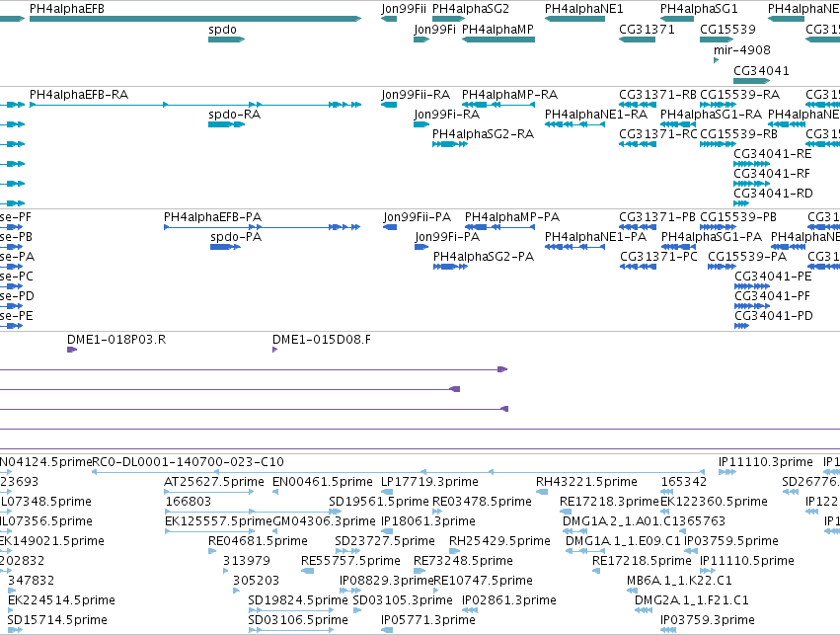Image resolution: width=840 pixels, height=635 pixels.
Task: Click EST RH43221.5prime
Action: click(x=542, y=492)
